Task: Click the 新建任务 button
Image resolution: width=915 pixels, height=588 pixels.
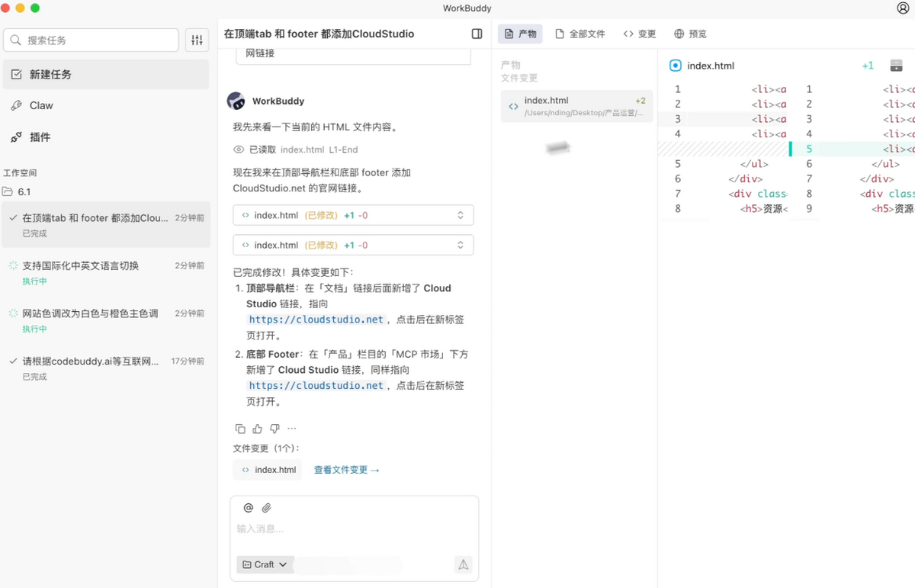Action: point(106,75)
